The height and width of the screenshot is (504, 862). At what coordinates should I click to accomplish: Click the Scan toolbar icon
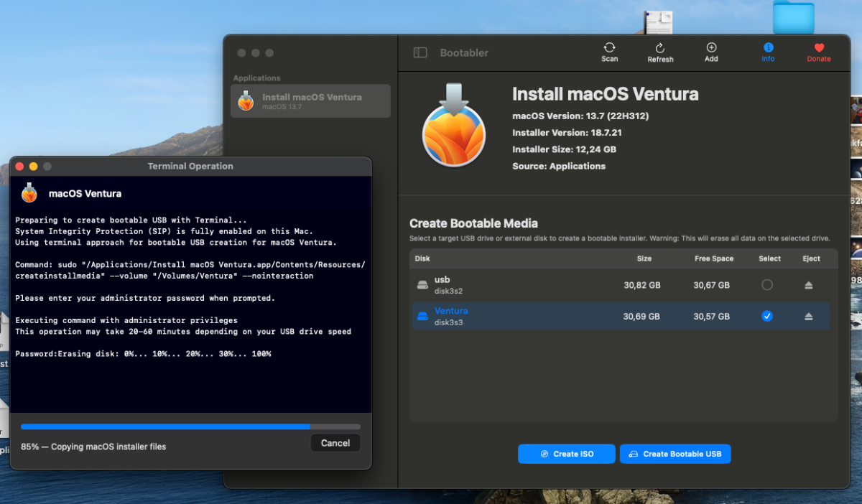(x=609, y=48)
